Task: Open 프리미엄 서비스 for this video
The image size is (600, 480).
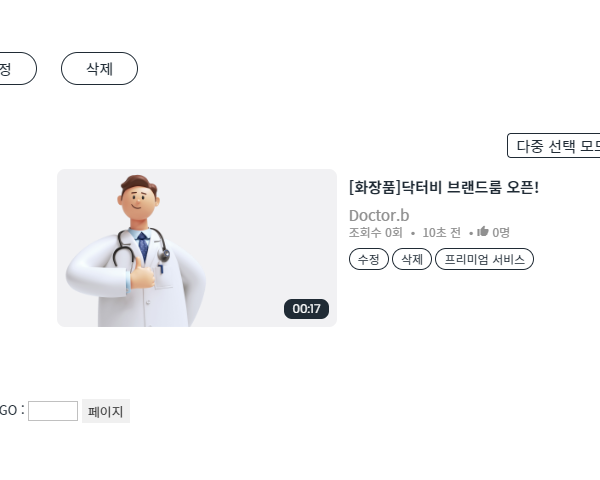Action: pos(484,259)
